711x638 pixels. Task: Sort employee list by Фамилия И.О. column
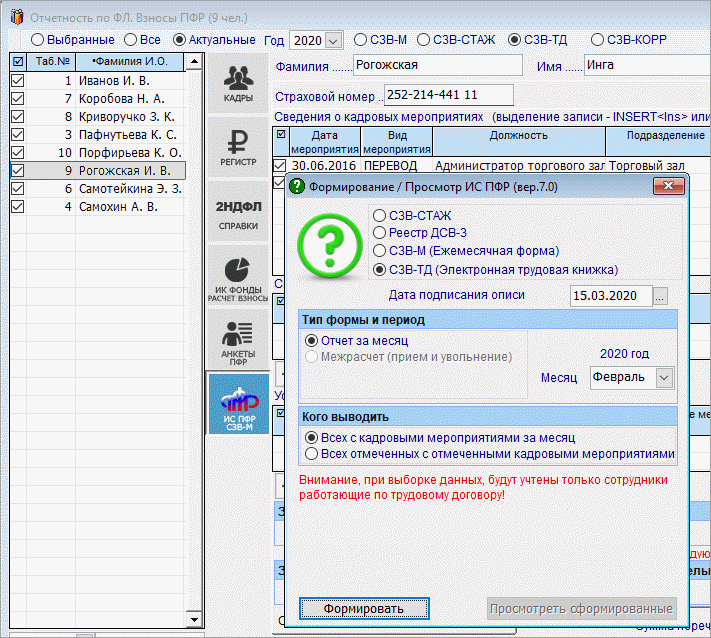[x=130, y=62]
